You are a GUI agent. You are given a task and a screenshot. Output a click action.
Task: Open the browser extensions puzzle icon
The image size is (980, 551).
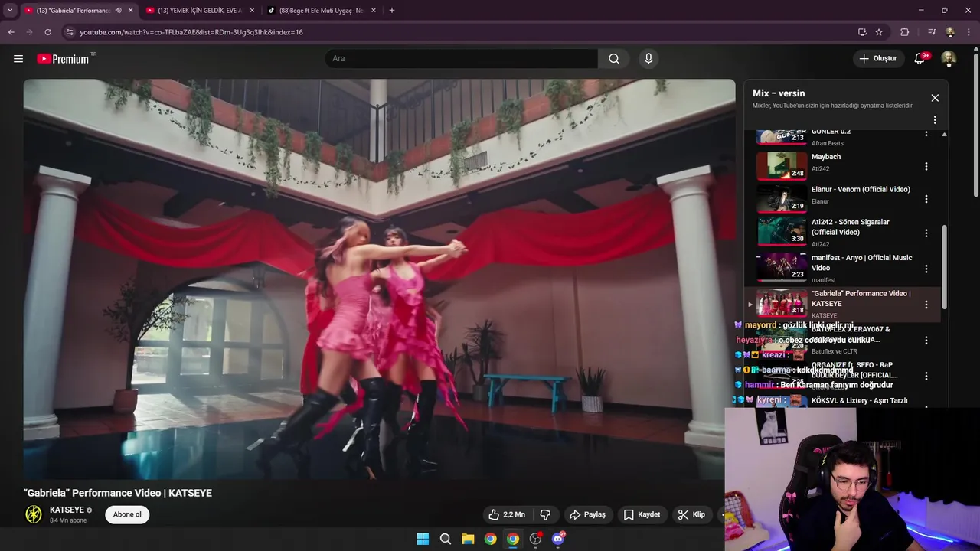(x=905, y=32)
